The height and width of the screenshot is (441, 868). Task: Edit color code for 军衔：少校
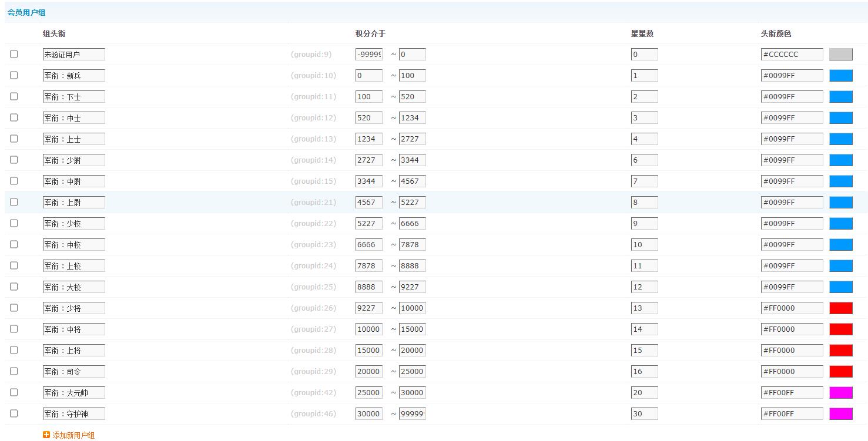pos(792,223)
